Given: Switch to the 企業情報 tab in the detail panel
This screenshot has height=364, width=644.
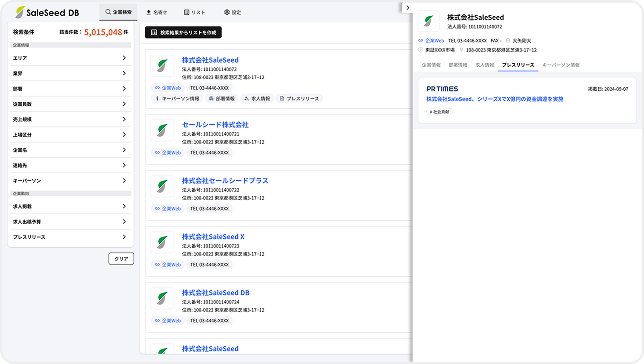Looking at the screenshot, I should (x=431, y=65).
